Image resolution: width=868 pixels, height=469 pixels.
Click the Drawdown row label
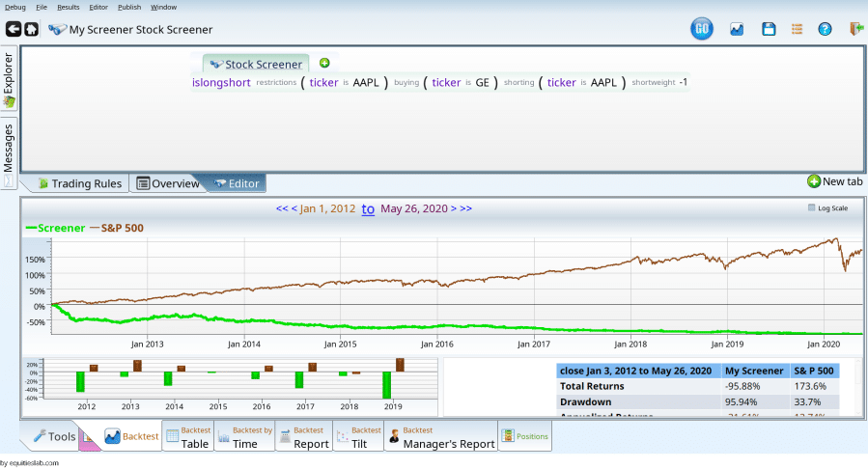(x=586, y=402)
